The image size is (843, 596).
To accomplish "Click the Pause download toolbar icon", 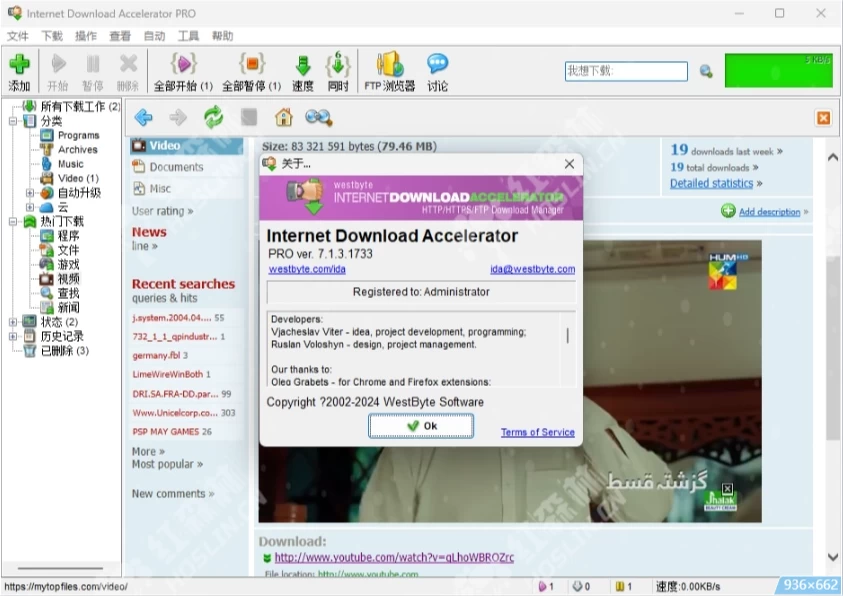I will point(92,64).
